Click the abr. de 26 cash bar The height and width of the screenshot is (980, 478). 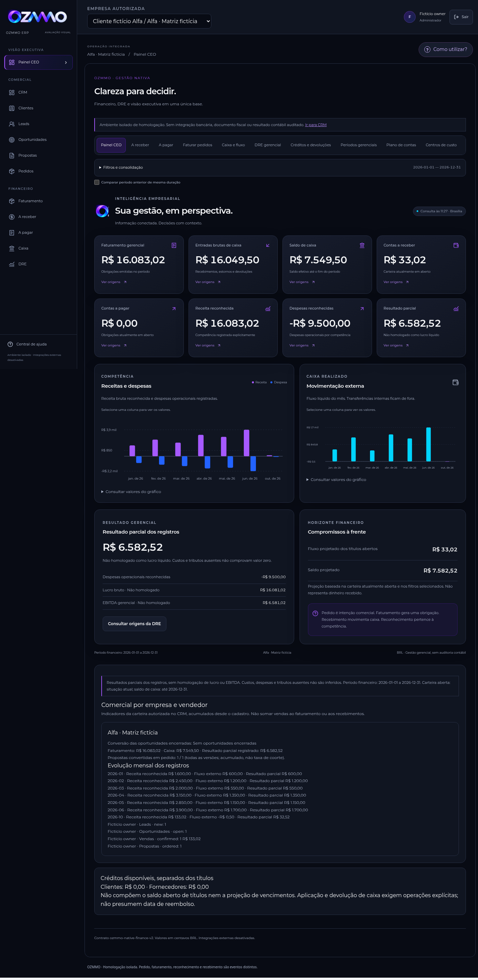tap(391, 448)
